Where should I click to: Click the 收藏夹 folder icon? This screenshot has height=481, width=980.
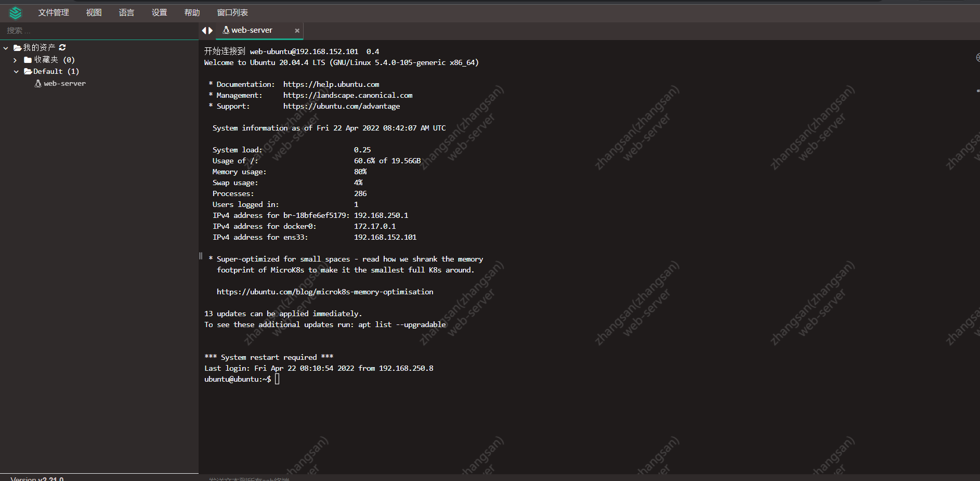pos(28,60)
